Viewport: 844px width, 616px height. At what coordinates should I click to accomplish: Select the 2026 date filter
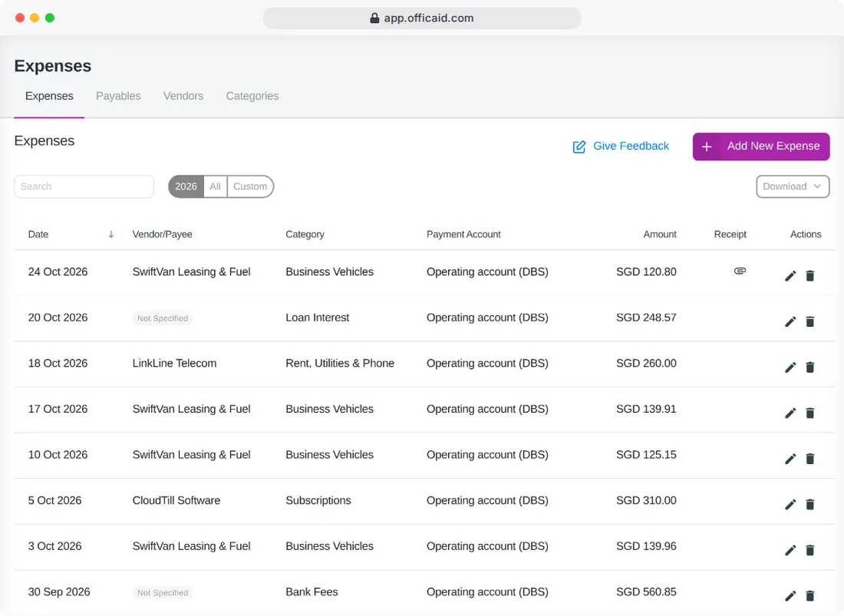[x=186, y=186]
